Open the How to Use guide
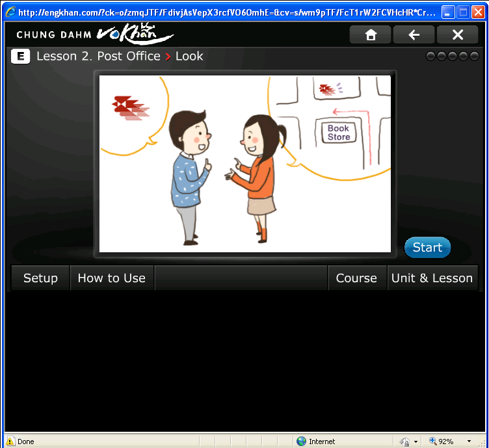 pyautogui.click(x=112, y=278)
